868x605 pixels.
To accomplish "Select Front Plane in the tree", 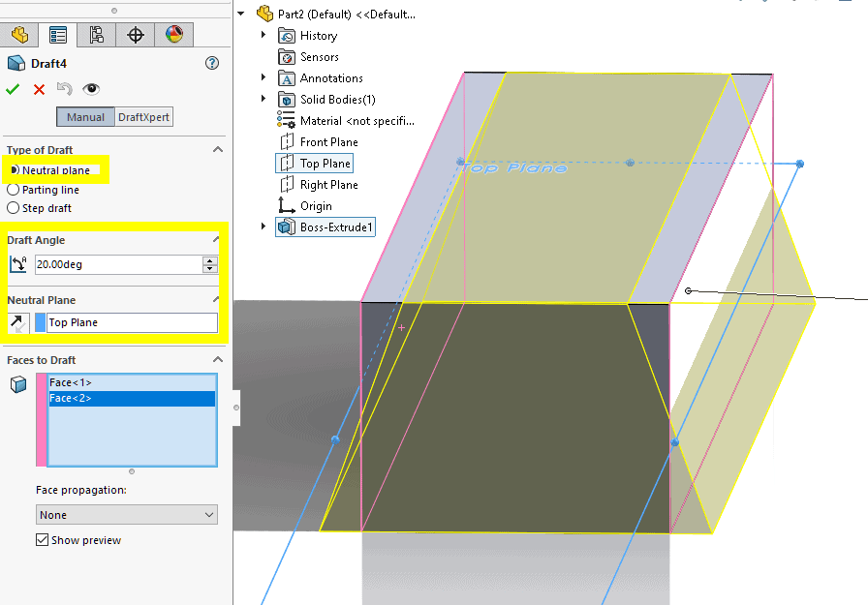I will coord(328,142).
